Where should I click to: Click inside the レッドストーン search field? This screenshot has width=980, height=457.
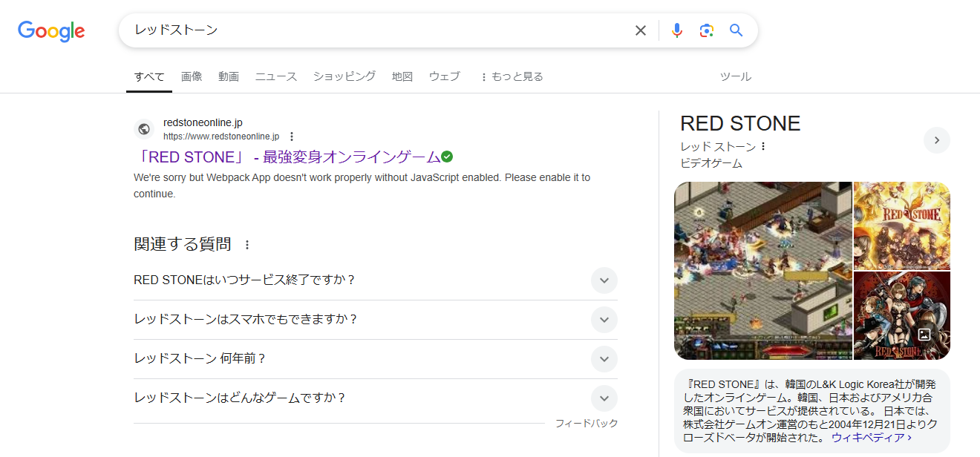[371, 30]
